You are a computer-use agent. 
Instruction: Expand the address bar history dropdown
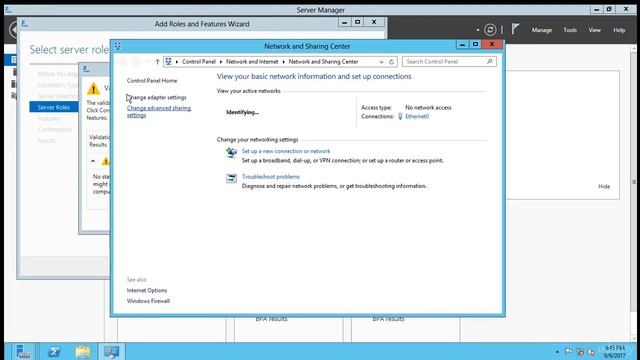(381, 62)
